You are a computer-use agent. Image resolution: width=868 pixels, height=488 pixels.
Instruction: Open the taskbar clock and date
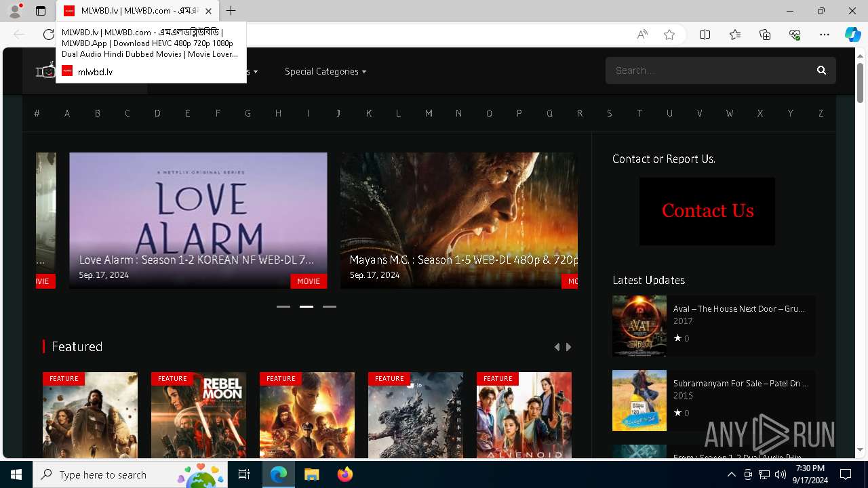click(x=810, y=474)
